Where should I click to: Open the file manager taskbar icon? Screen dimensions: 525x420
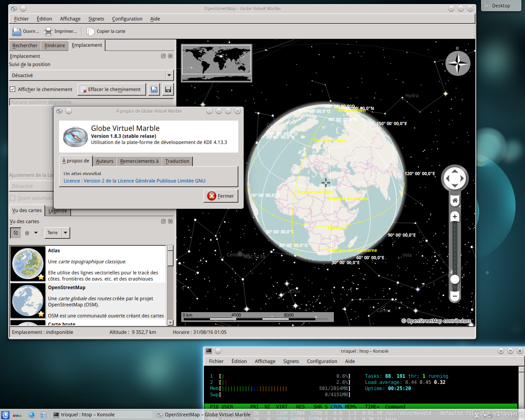coord(43,415)
